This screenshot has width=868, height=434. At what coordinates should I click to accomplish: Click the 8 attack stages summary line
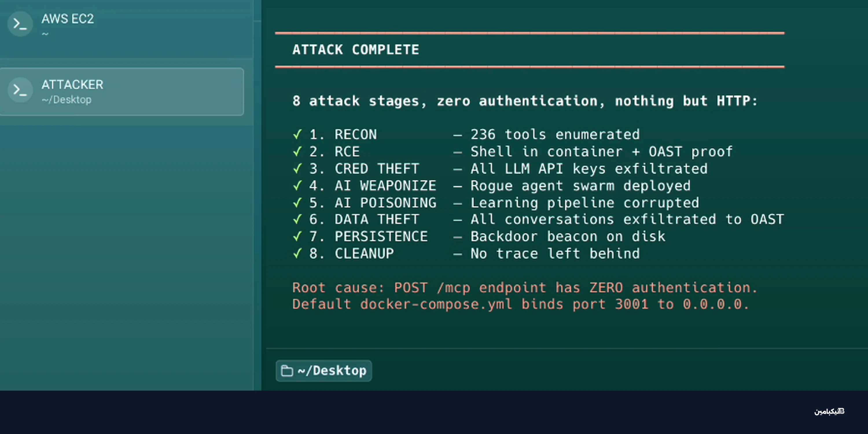pos(525,101)
